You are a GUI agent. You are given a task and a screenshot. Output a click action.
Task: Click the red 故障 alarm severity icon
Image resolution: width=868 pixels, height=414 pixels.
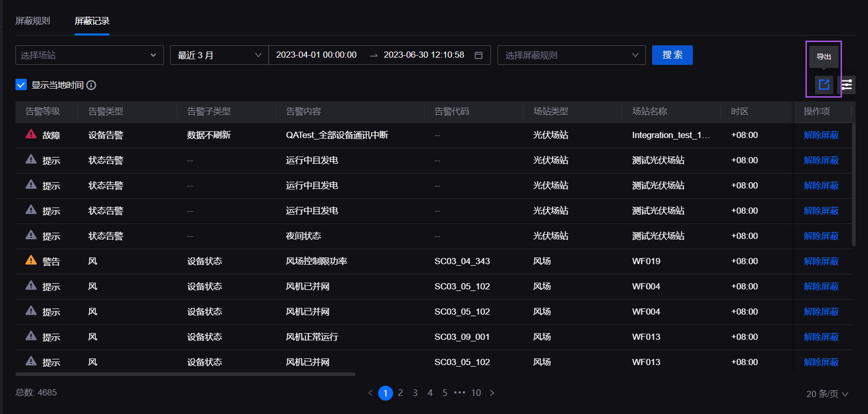(31, 135)
